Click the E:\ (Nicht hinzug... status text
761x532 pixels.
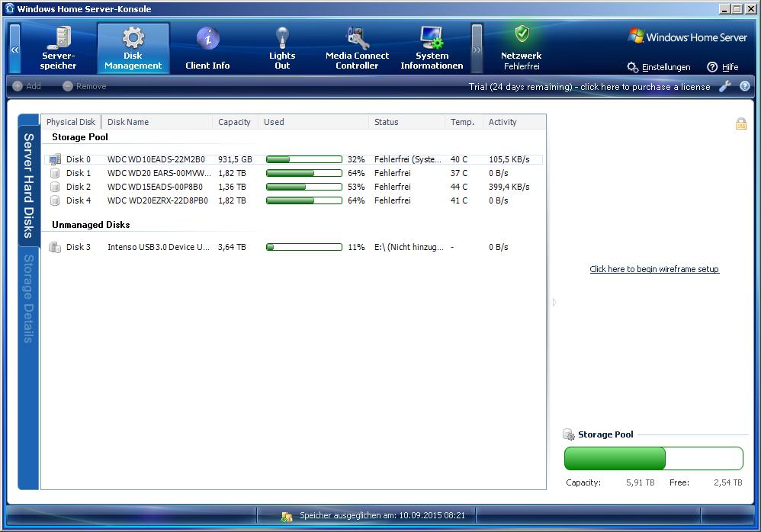click(409, 247)
